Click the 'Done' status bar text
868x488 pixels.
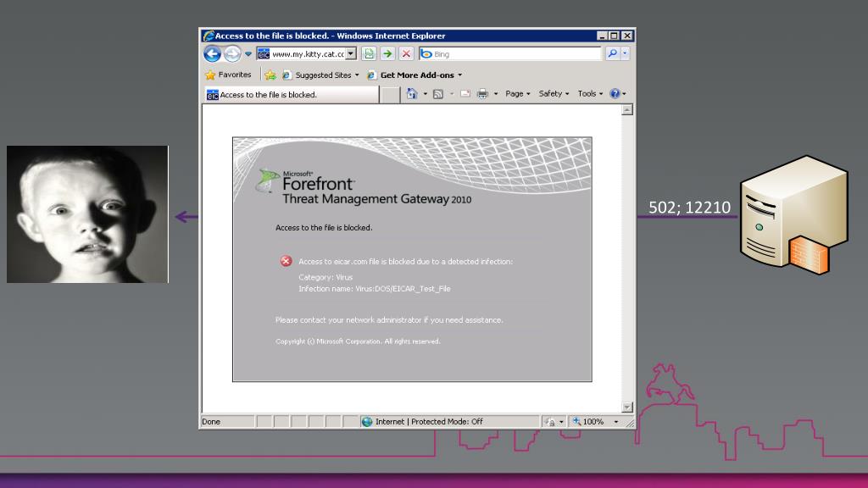tap(211, 422)
